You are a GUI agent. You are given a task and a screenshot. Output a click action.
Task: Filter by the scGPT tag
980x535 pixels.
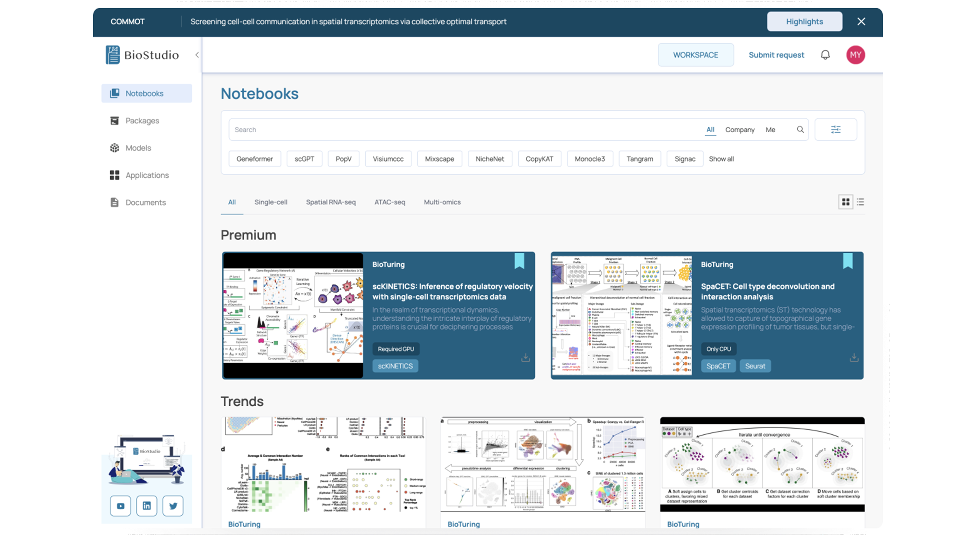304,159
